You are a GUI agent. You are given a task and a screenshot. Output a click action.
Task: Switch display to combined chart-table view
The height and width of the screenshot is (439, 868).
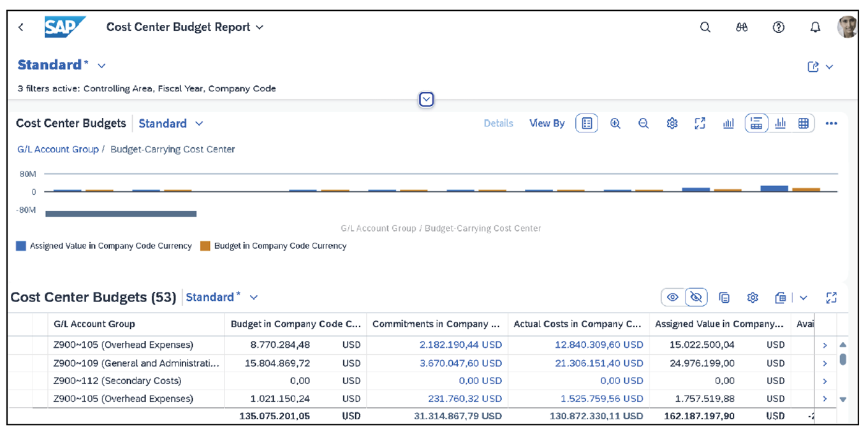(x=756, y=123)
